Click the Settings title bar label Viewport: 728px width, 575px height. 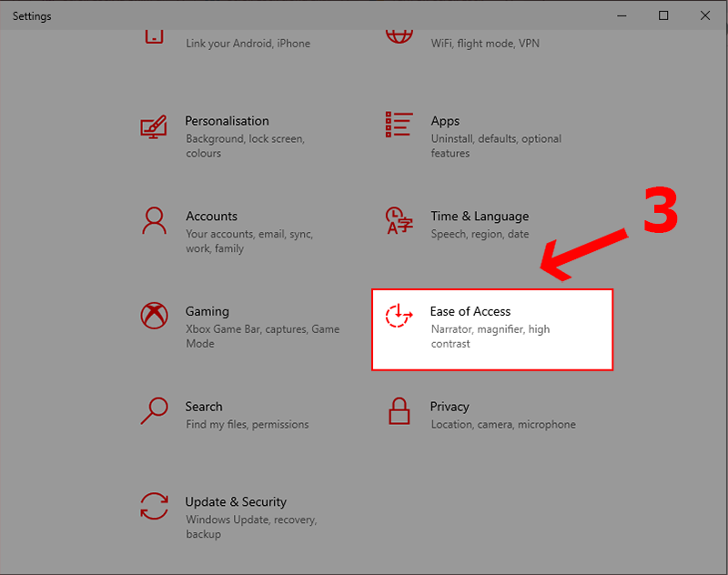click(31, 15)
